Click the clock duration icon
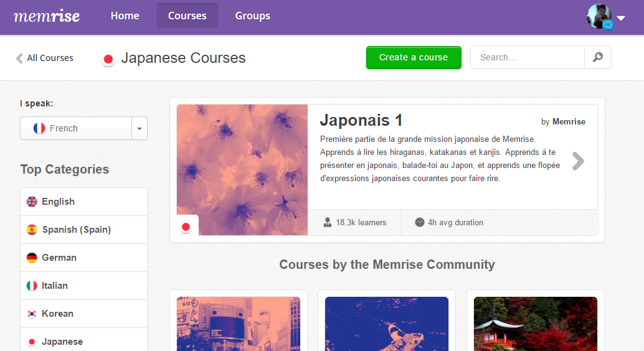Image resolution: width=644 pixels, height=351 pixels. coord(419,223)
